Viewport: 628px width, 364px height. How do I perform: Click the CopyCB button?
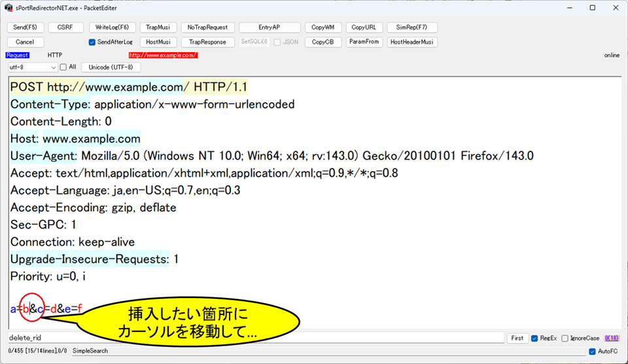[323, 42]
